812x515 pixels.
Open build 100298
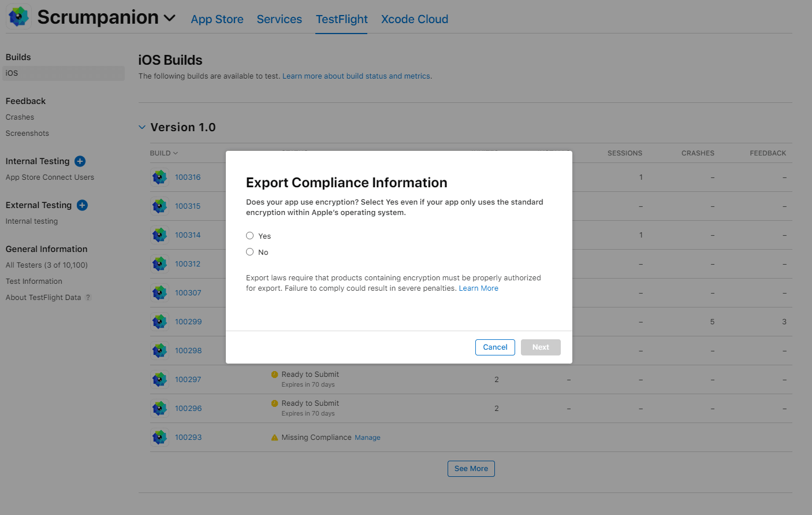(189, 351)
